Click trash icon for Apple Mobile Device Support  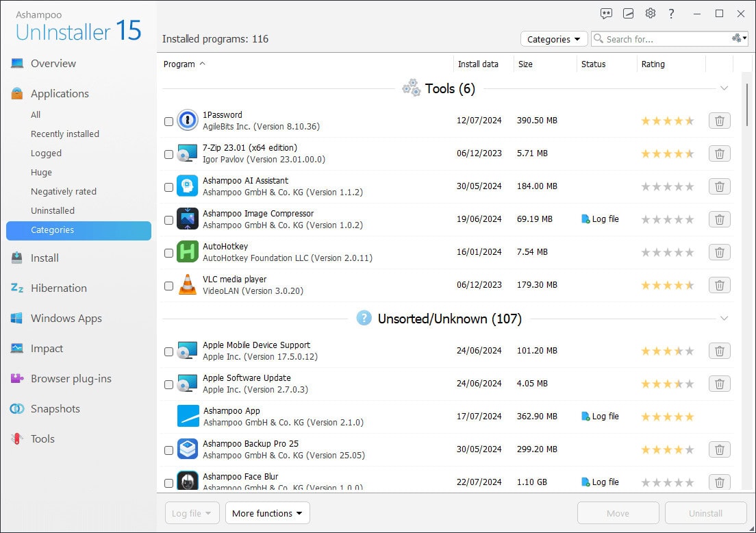719,351
